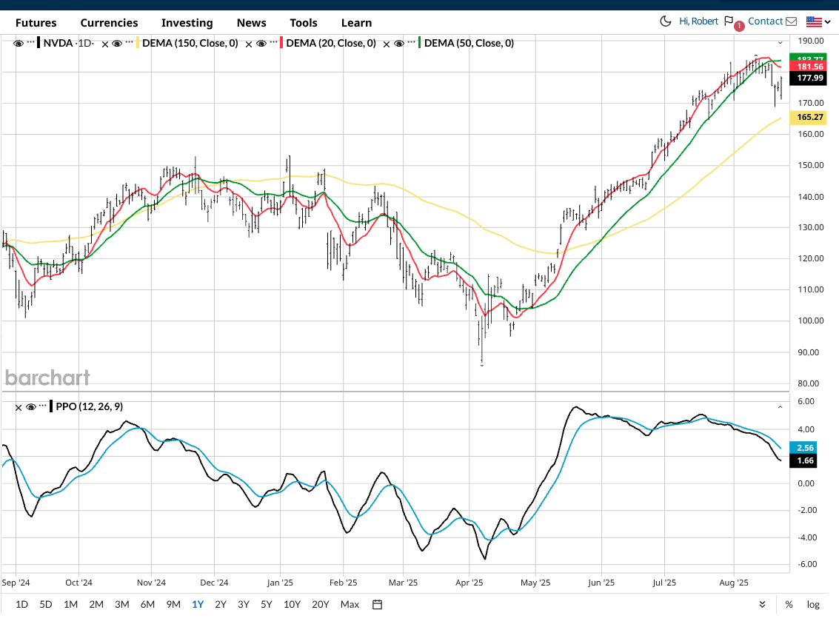Open more options for PPO indicator

tap(43, 406)
